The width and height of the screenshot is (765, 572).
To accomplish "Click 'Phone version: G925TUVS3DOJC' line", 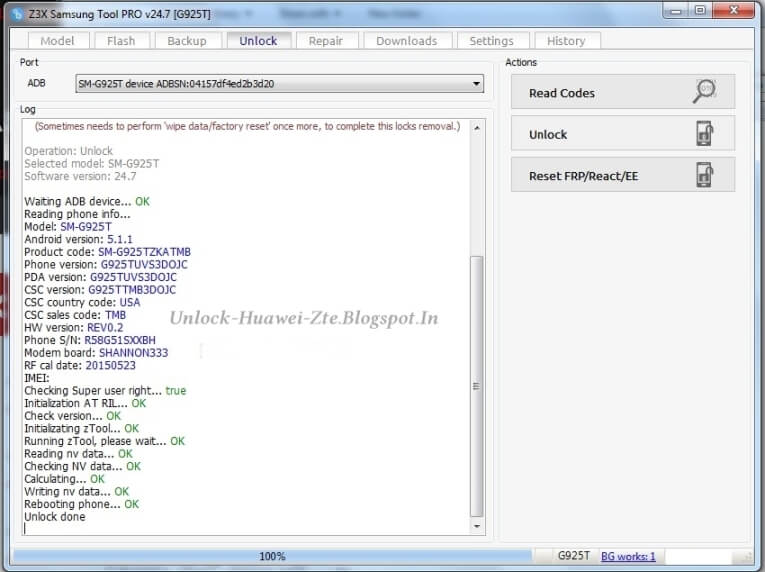I will pyautogui.click(x=106, y=265).
